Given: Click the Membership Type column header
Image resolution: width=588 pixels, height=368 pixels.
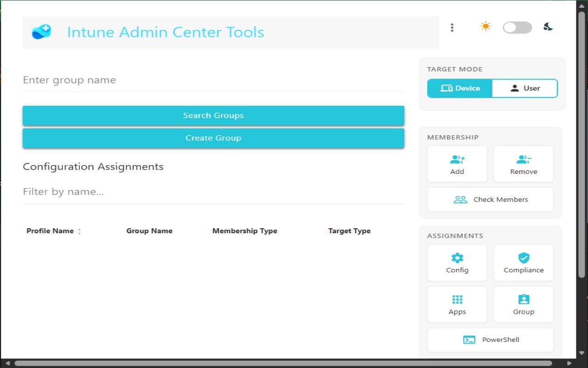Looking at the screenshot, I should pos(245,231).
